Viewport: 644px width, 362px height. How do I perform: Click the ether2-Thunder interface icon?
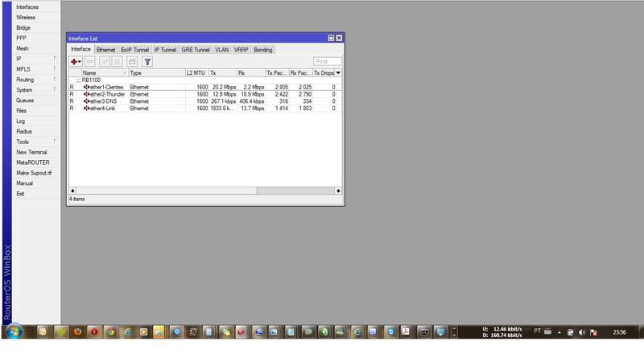click(x=86, y=94)
